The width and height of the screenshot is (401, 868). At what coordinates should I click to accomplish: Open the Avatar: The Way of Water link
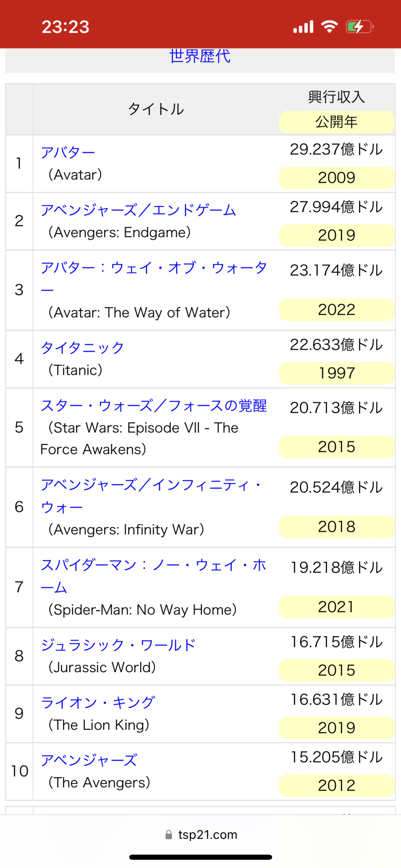[x=154, y=268]
